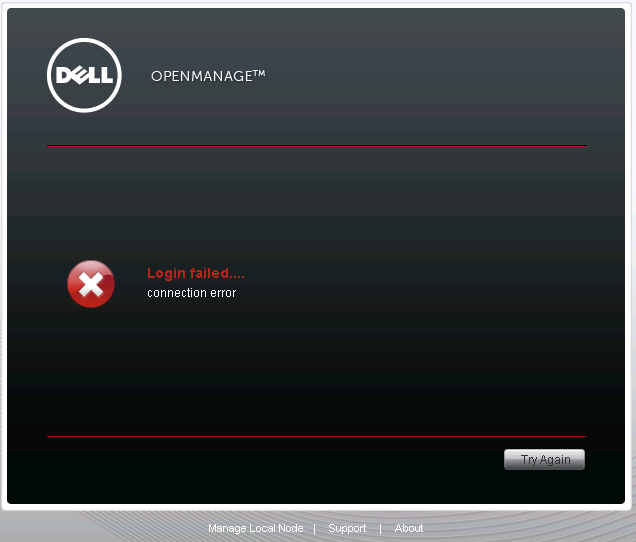Click the word 'failed' in error heading

[207, 273]
